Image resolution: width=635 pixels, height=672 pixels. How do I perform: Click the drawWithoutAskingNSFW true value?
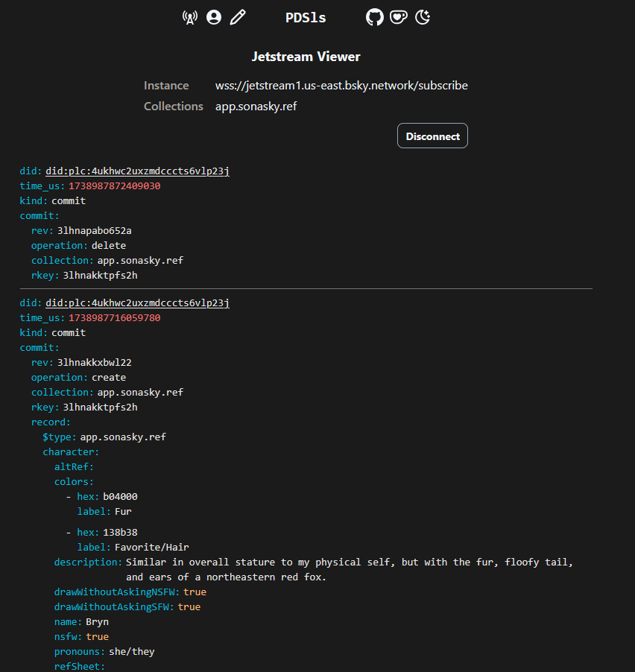click(195, 592)
